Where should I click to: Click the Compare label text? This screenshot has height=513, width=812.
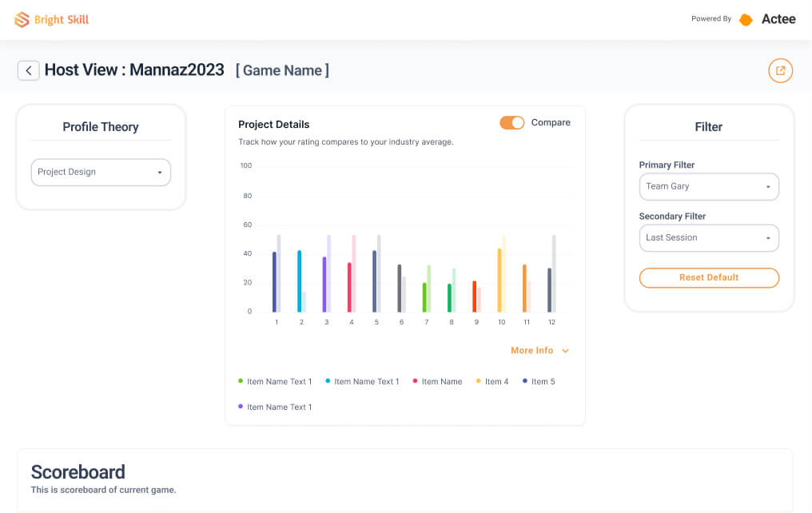551,123
